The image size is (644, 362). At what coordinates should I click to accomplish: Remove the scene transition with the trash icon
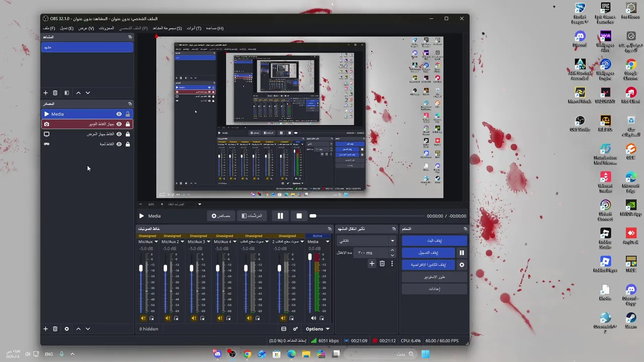point(382,263)
